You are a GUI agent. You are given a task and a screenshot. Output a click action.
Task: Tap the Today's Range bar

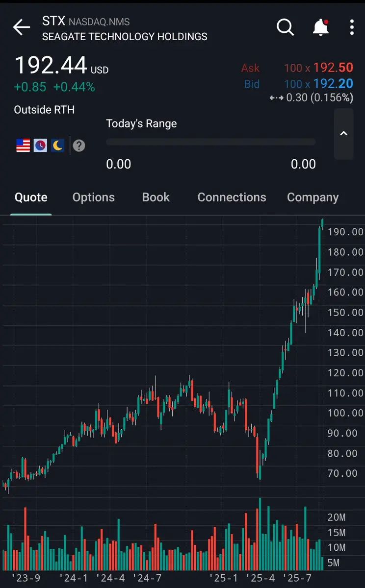pyautogui.click(x=211, y=142)
